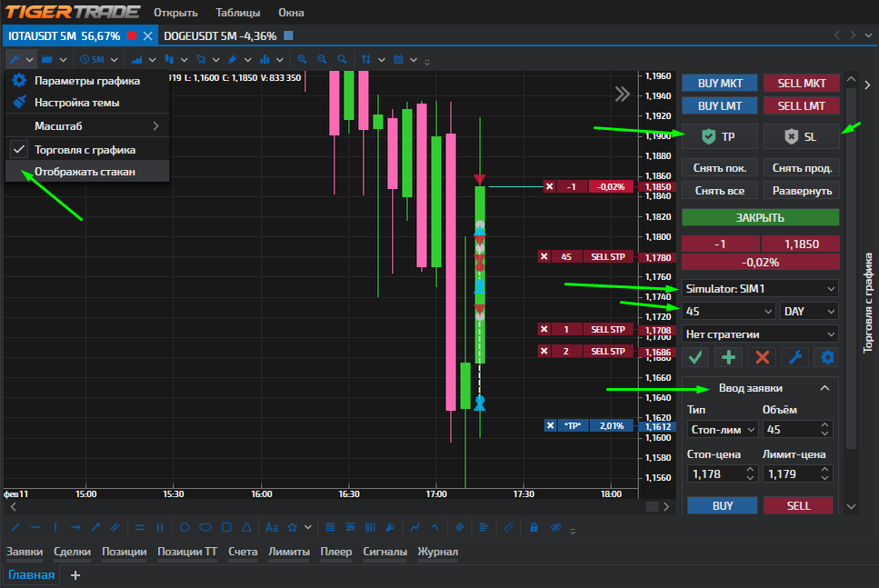Toggle drawings visibility eye icon

[x=555, y=527]
